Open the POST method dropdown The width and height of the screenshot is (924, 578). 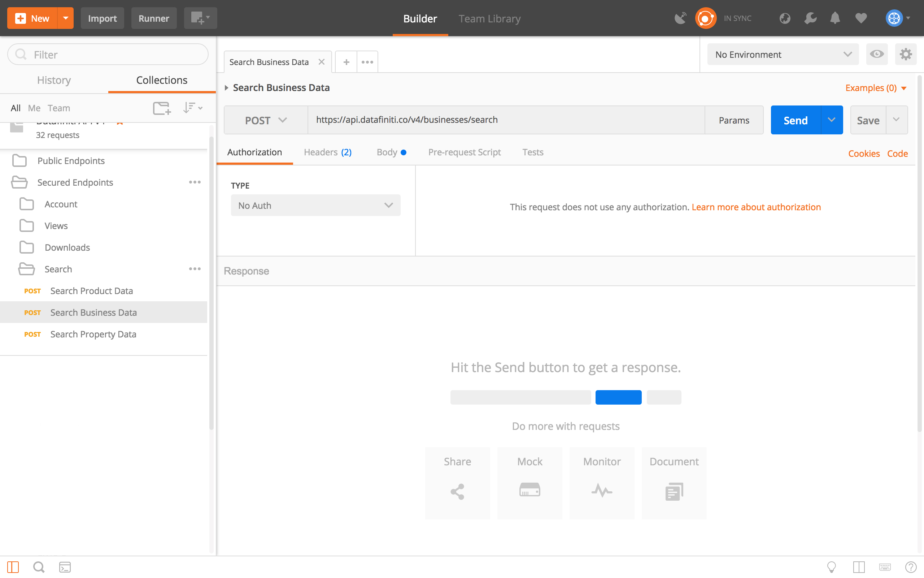(266, 120)
